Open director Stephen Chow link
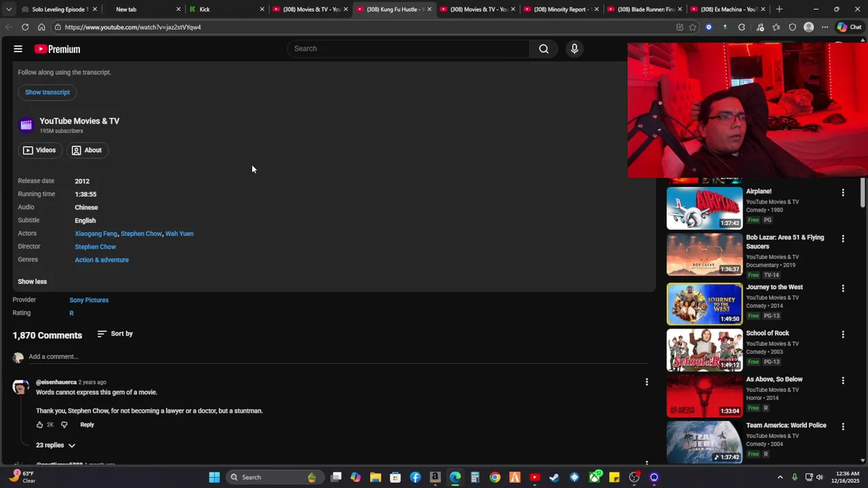Image resolution: width=868 pixels, height=488 pixels. pos(96,247)
